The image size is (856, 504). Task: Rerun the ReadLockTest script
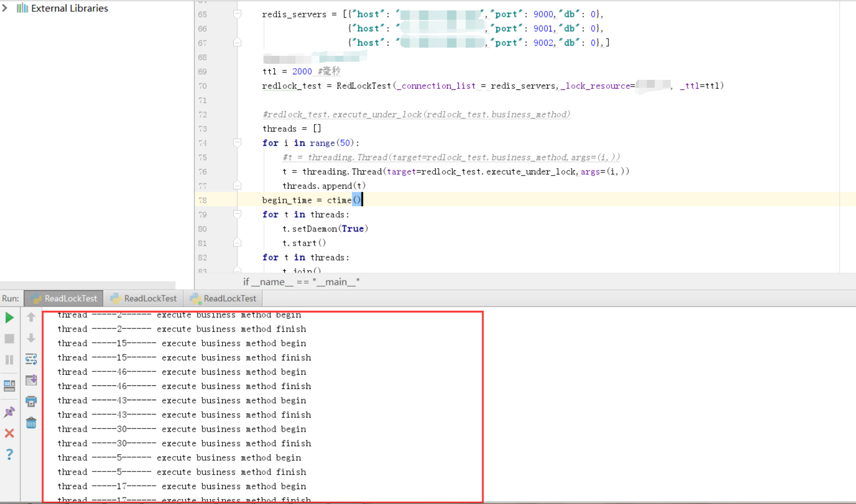coord(10,318)
